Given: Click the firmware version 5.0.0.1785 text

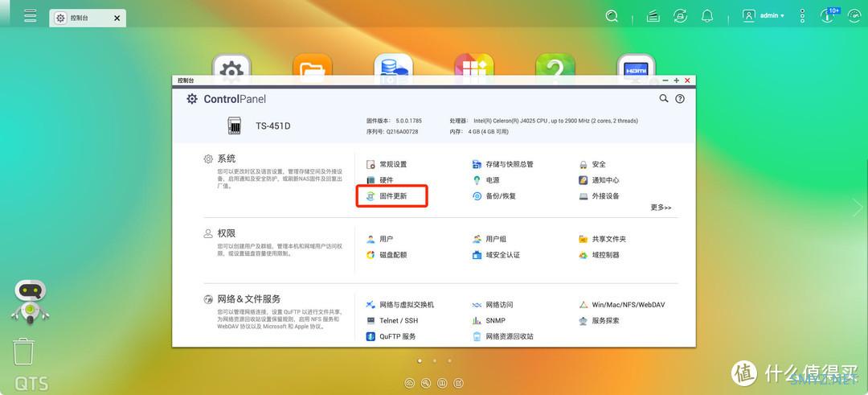Looking at the screenshot, I should [410, 121].
